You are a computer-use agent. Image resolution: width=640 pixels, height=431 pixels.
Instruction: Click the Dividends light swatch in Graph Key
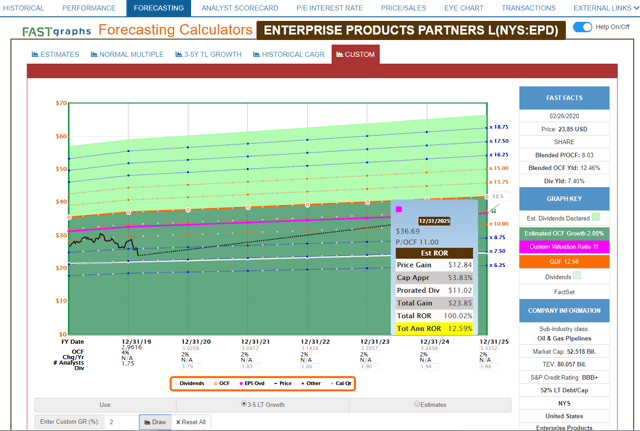[x=576, y=275]
